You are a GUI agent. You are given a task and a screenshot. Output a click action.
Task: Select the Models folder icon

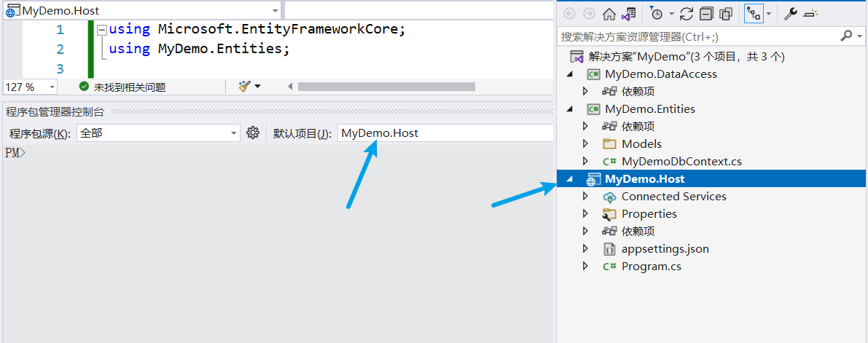pyautogui.click(x=609, y=144)
